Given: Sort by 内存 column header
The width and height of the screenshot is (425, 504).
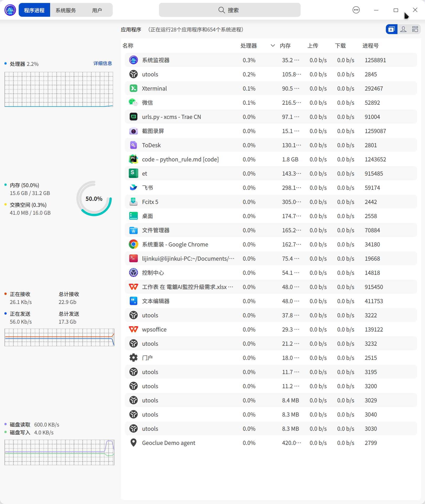Looking at the screenshot, I should click(285, 46).
